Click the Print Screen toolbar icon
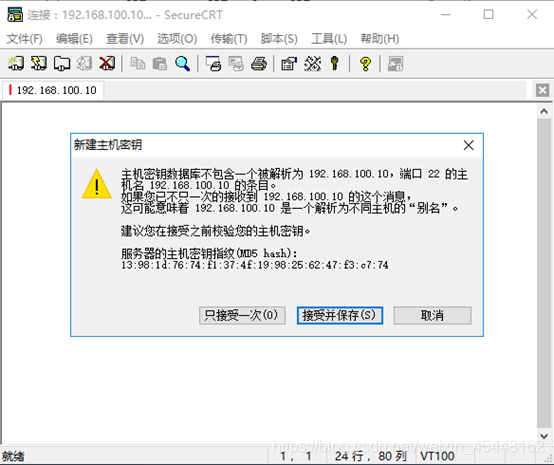Viewport: 554px width, 465px height. (213, 64)
